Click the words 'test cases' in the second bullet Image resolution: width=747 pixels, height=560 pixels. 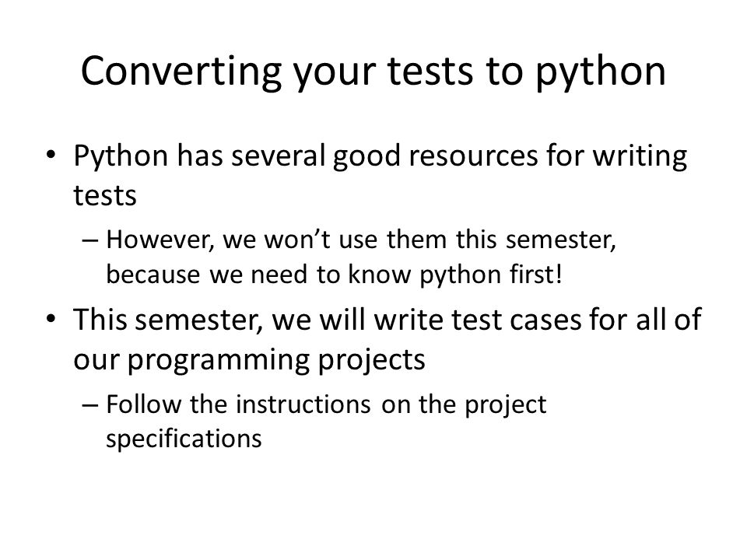[x=516, y=319]
